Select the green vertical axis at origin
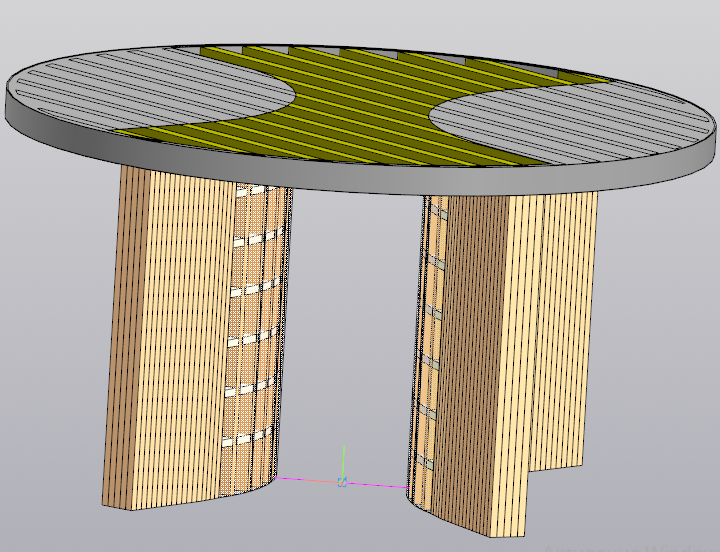 click(343, 463)
